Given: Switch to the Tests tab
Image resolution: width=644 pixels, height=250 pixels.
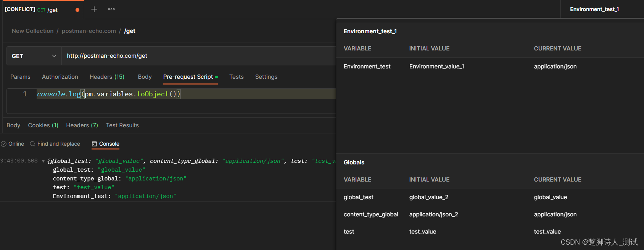Looking at the screenshot, I should click(237, 77).
